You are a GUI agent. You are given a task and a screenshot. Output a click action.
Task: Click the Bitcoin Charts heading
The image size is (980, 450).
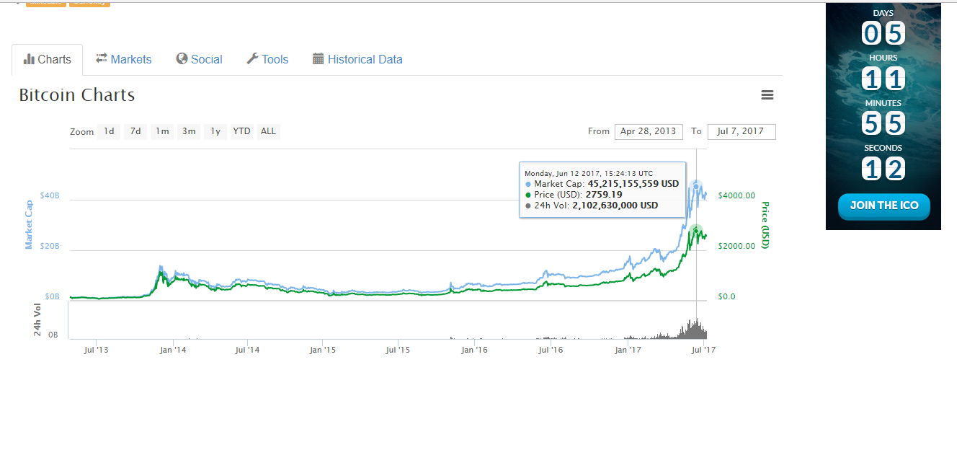(x=77, y=95)
